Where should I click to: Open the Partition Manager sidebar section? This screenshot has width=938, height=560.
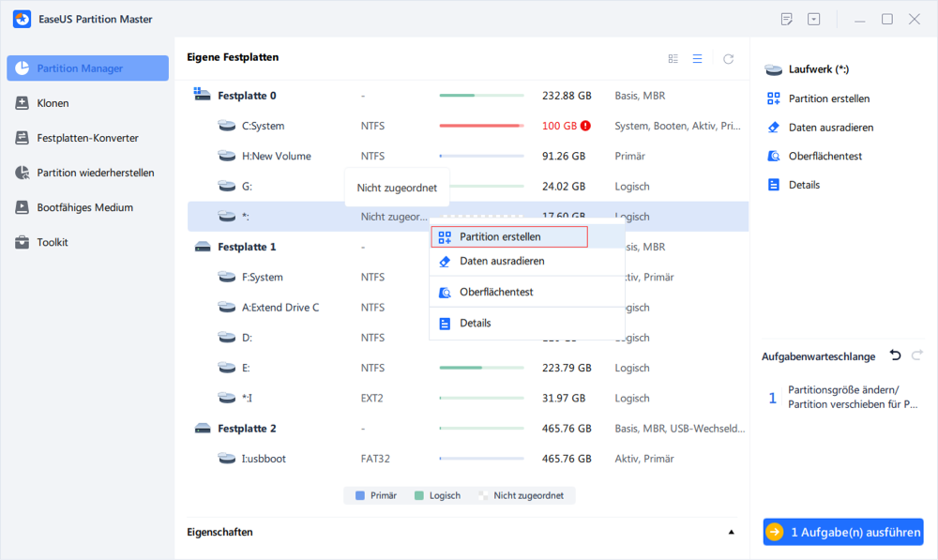click(x=87, y=68)
